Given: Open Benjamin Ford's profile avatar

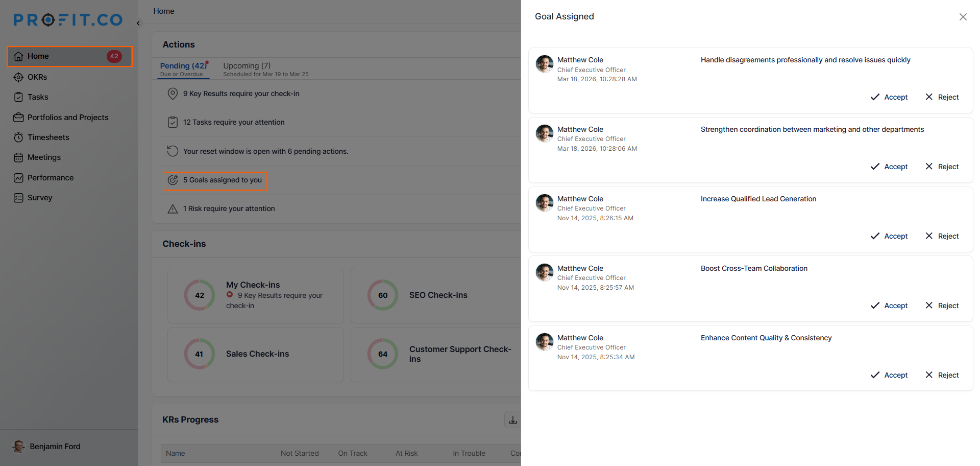Looking at the screenshot, I should tap(19, 447).
